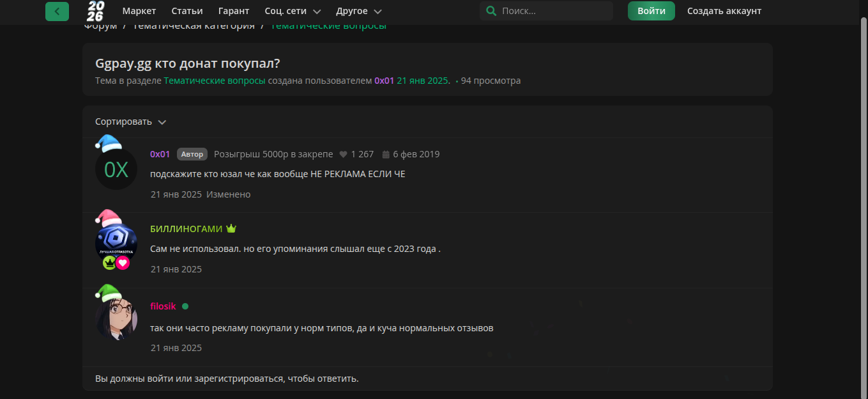This screenshot has width=868, height=399.
Task: Click the green crown badge under avatar
Action: pos(109,263)
